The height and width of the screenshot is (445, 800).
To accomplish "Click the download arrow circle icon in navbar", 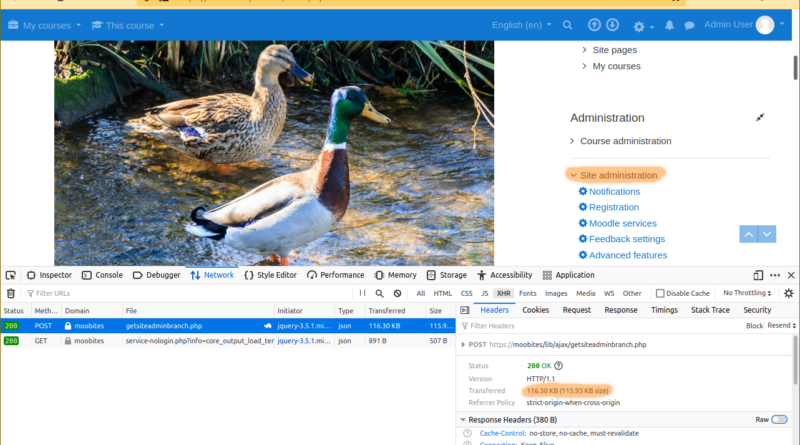I will pos(612,24).
